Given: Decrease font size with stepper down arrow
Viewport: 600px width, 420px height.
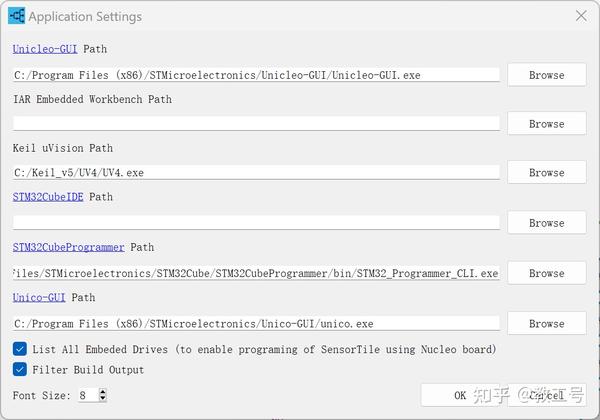Looking at the screenshot, I should 102,399.
